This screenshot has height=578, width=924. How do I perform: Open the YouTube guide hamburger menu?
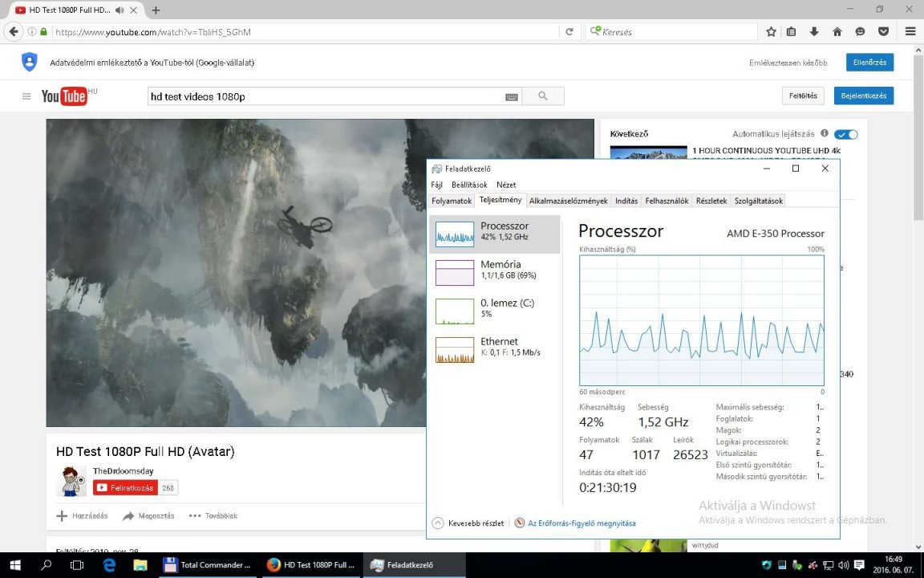click(26, 96)
